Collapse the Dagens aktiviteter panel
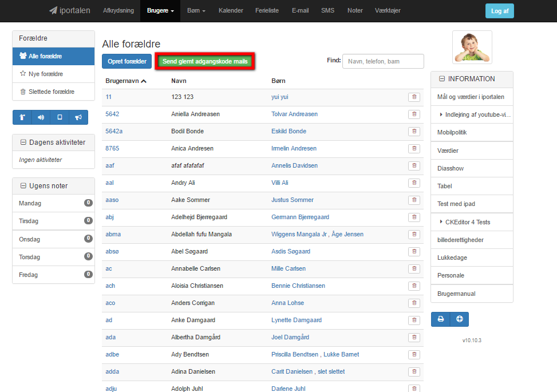557x392 pixels. 23,142
